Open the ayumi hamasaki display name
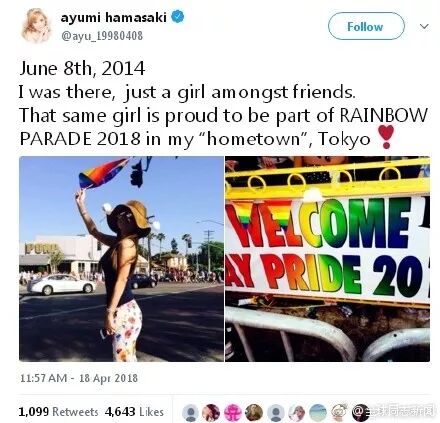This screenshot has height=423, width=440. tap(114, 17)
